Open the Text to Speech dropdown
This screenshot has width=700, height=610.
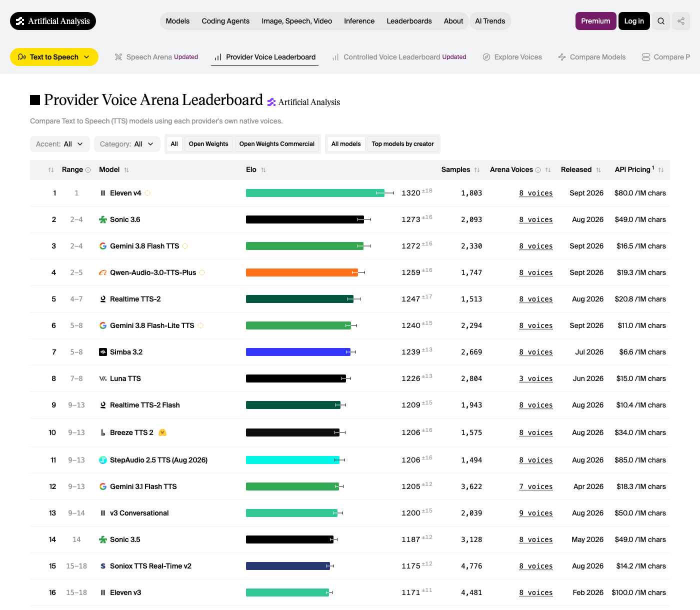coord(54,57)
